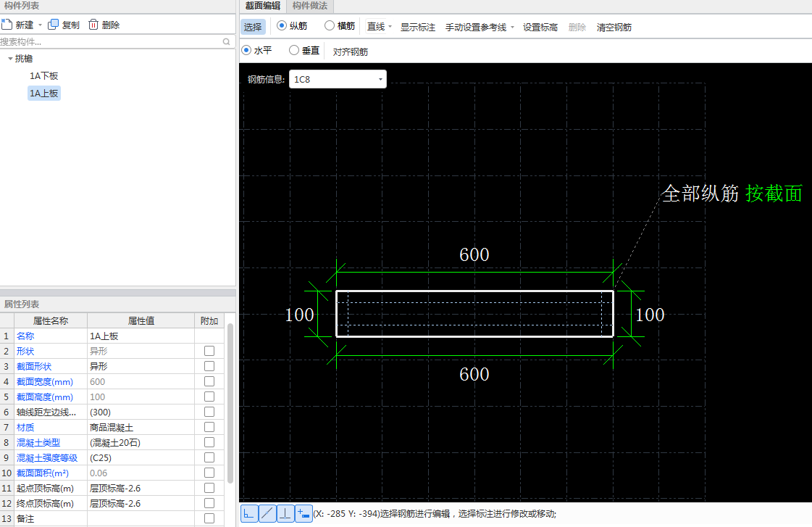Click the (300) axis distance value
812x527 pixels.
(x=141, y=412)
